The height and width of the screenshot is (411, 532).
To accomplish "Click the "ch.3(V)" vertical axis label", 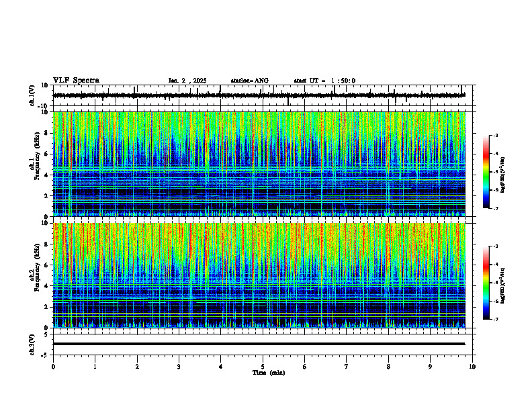I will (32, 345).
